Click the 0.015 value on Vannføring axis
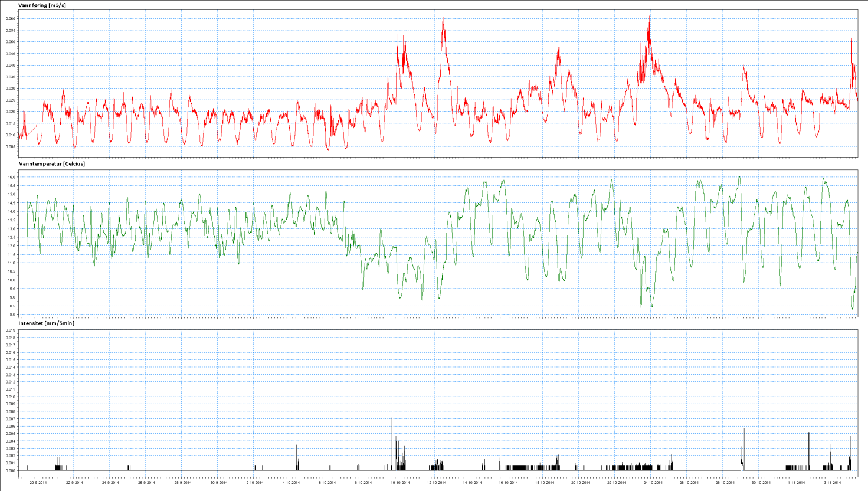This screenshot has height=491, width=868. pyautogui.click(x=11, y=123)
